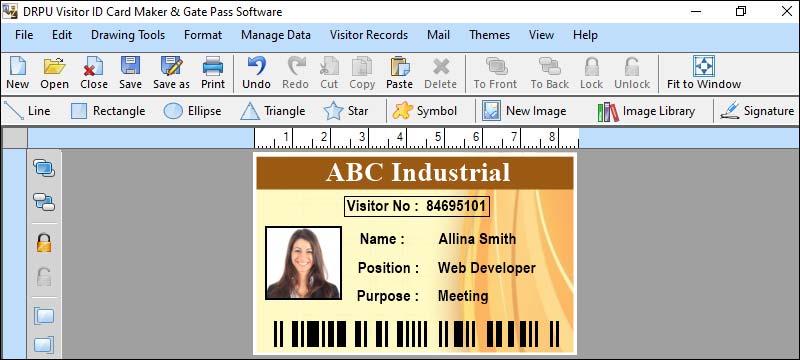Add a Signature to the card
This screenshot has height=360, width=800.
point(757,111)
